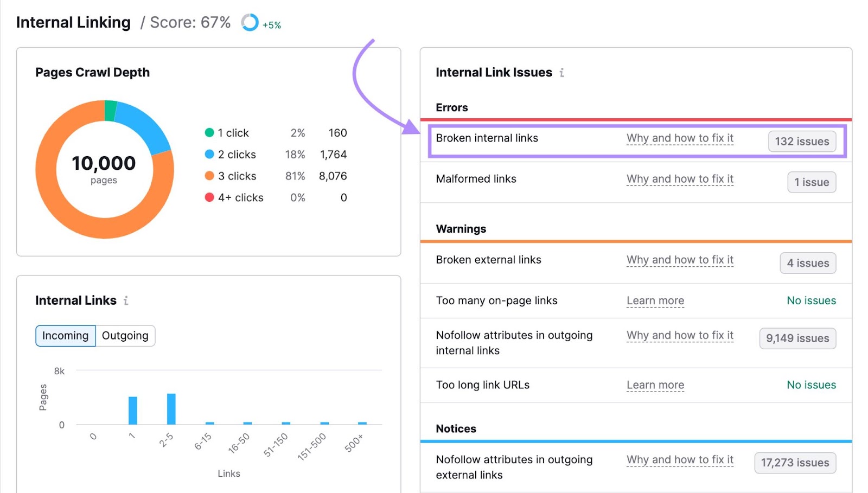Click the 'Broken internal links' row label
The height and width of the screenshot is (493, 868).
click(x=487, y=138)
